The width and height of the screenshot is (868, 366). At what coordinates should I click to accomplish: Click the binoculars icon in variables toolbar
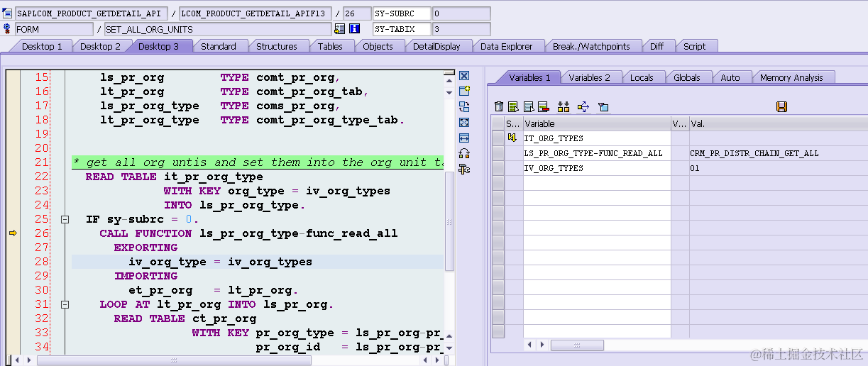[564, 106]
